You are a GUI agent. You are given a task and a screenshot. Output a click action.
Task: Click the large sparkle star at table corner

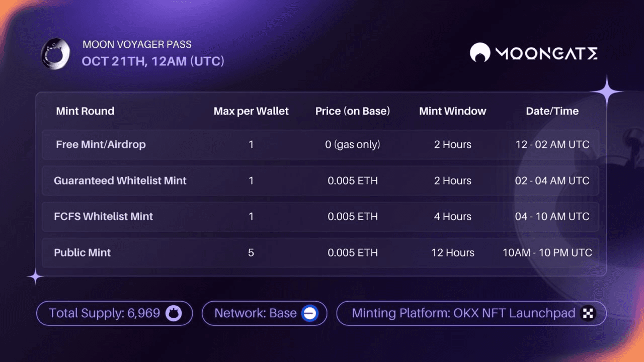(607, 92)
